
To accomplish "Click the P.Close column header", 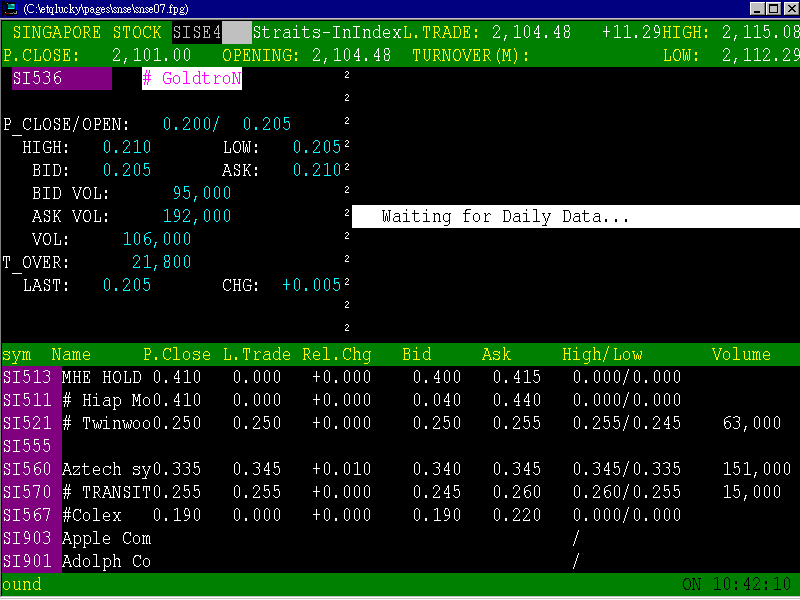I will [x=176, y=355].
